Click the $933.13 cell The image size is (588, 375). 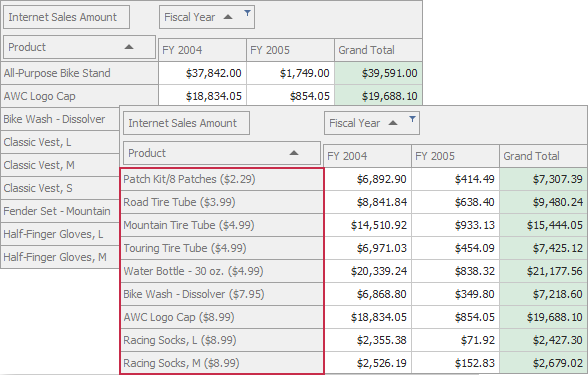tap(456, 225)
